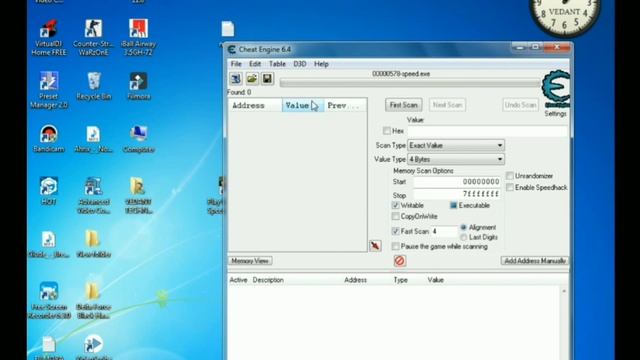Click the scan Value input field
640x360 pixels.
487,131
